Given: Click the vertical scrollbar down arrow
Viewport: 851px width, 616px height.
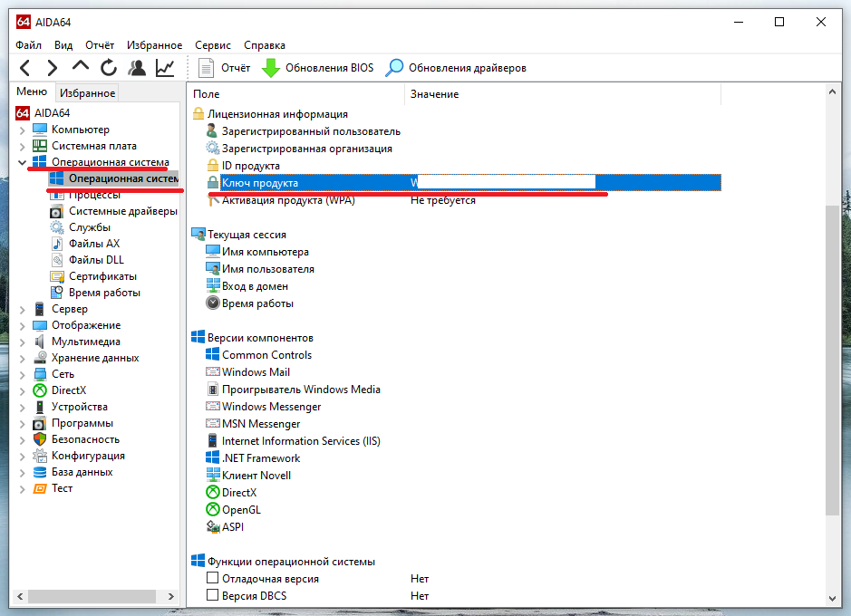Looking at the screenshot, I should coord(833,599).
